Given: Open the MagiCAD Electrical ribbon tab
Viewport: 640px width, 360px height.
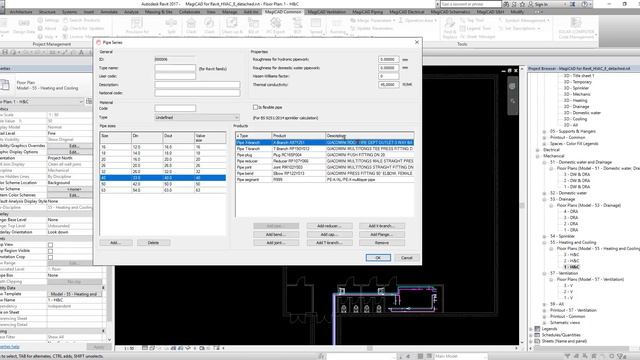Looking at the screenshot, I should coord(407,12).
